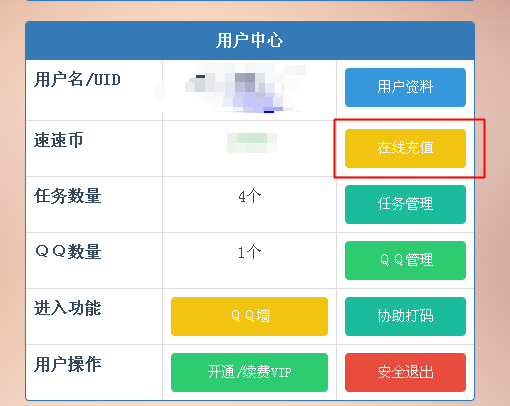Open the 用户资料 profile button
Viewport: 510px width, 406px height.
pos(405,87)
